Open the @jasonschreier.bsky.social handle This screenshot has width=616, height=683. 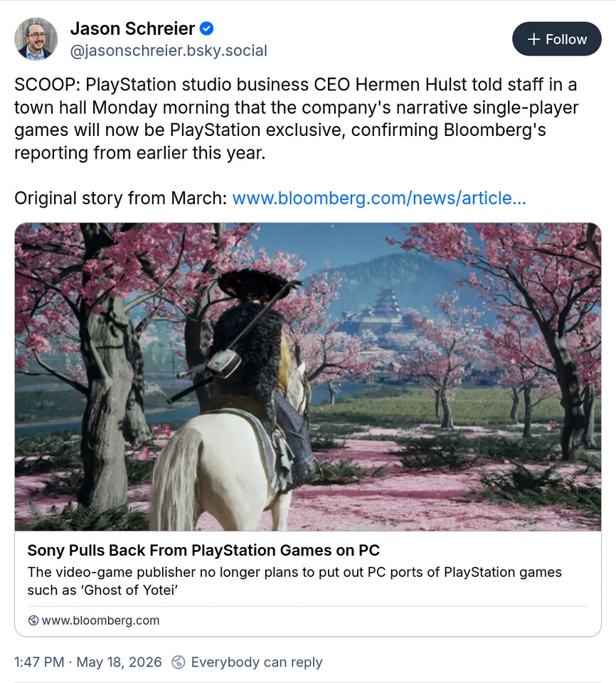click(169, 51)
